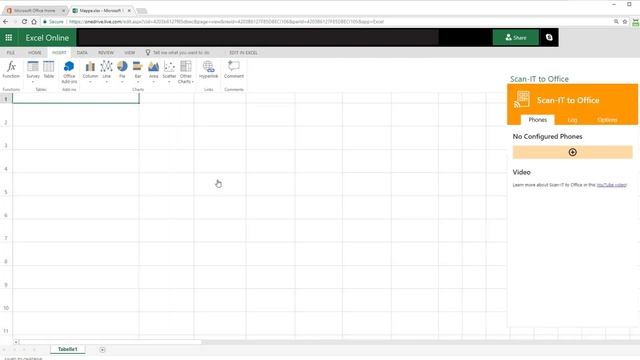Image resolution: width=640 pixels, height=360 pixels.
Task: Click EDIT IN EXCEL
Action: pyautogui.click(x=243, y=53)
